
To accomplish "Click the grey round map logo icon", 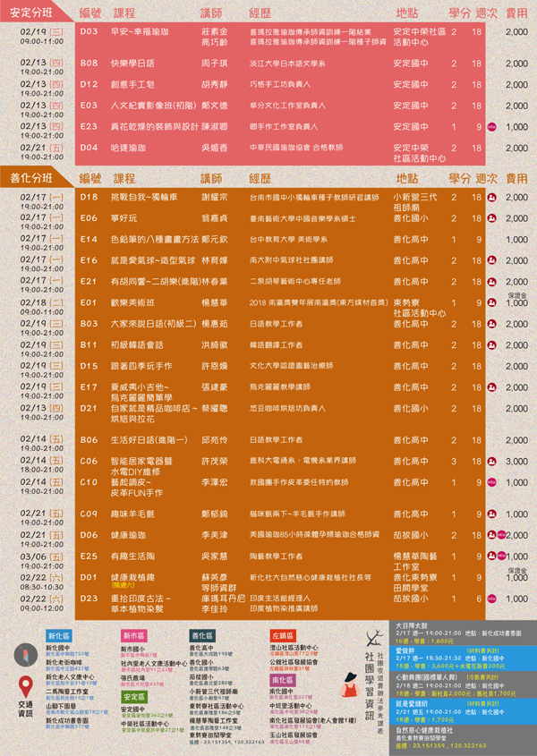I will tap(26, 655).
